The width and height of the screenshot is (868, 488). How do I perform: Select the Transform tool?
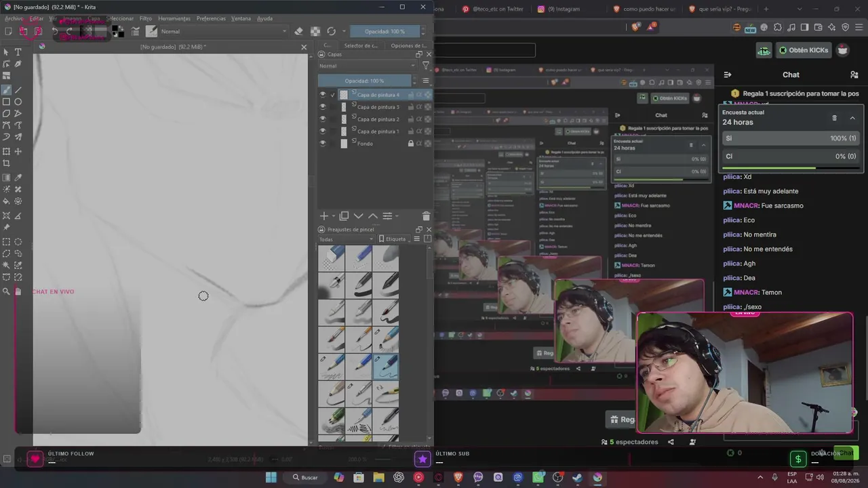click(7, 151)
